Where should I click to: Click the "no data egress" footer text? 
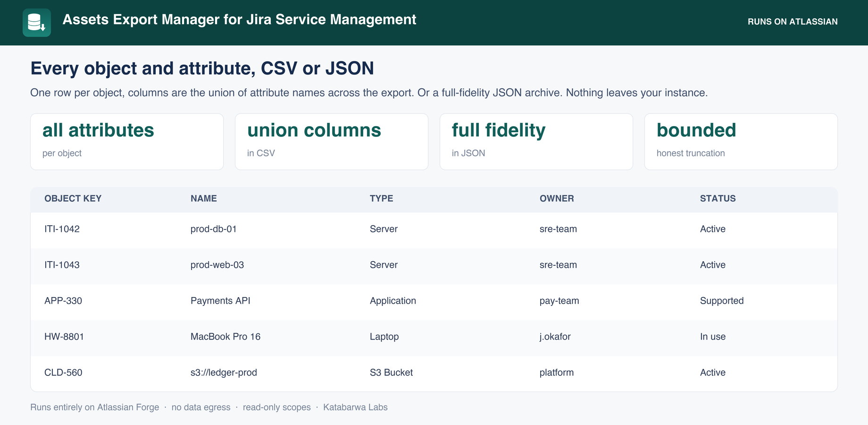[x=201, y=408]
